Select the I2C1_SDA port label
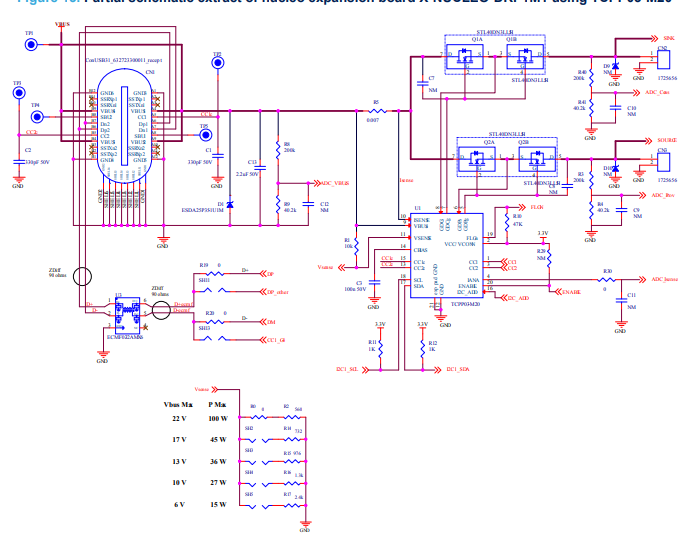This screenshot has height=545, width=700. click(x=458, y=370)
